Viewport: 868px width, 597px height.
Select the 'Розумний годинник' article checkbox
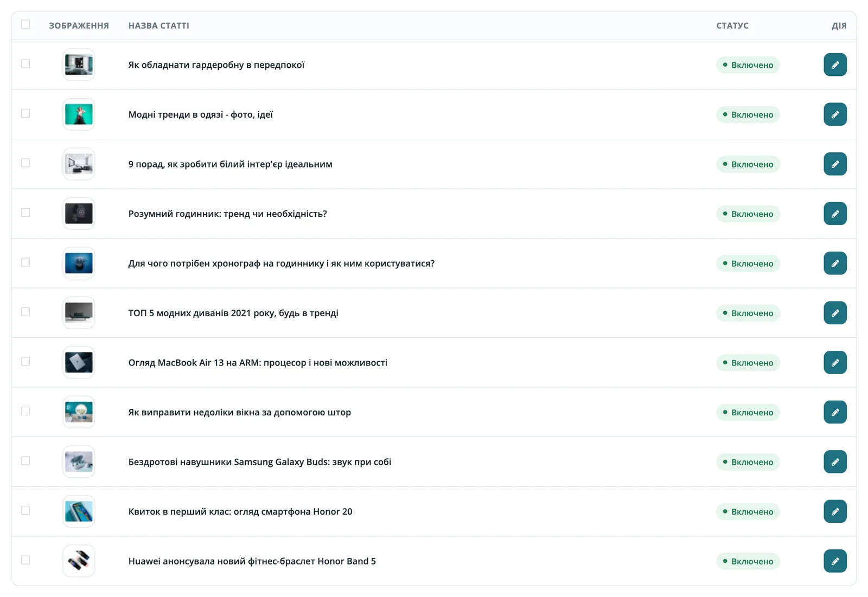25,213
